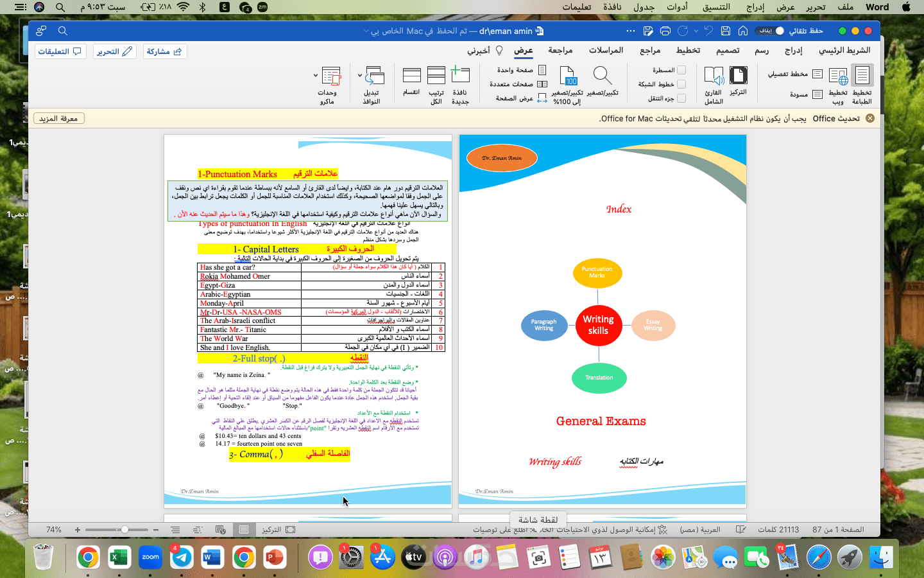This screenshot has height=578, width=924.
Task: Click the language indicator العربية (مصر)
Action: click(x=700, y=530)
